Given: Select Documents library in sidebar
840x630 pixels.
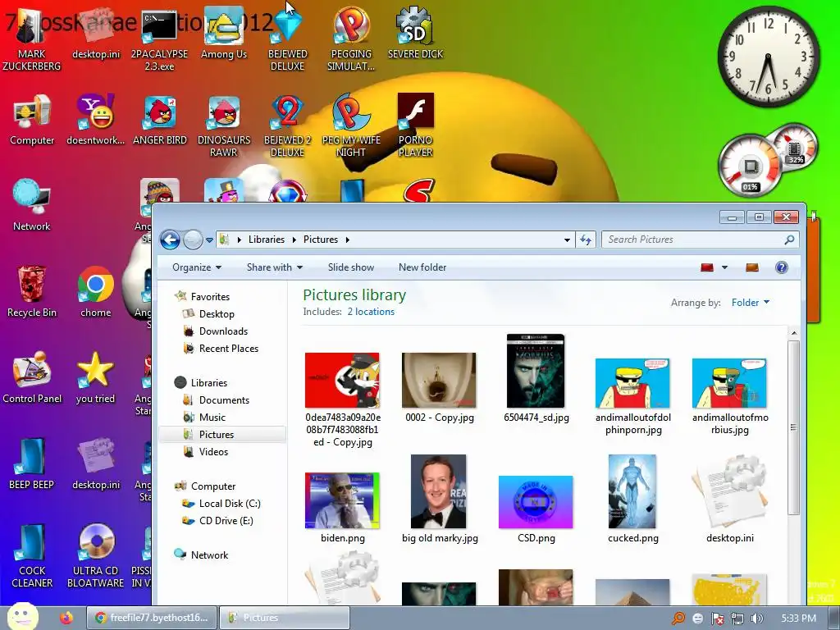Looking at the screenshot, I should [x=224, y=400].
